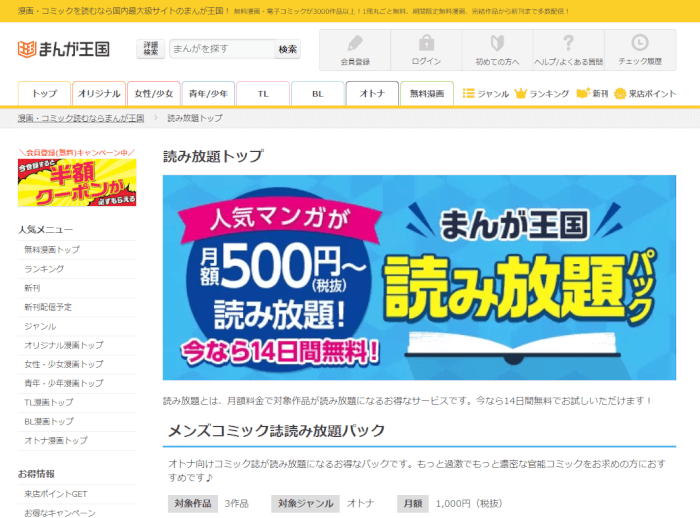
Task: Open sidebar ランキング link
Action: point(44,269)
